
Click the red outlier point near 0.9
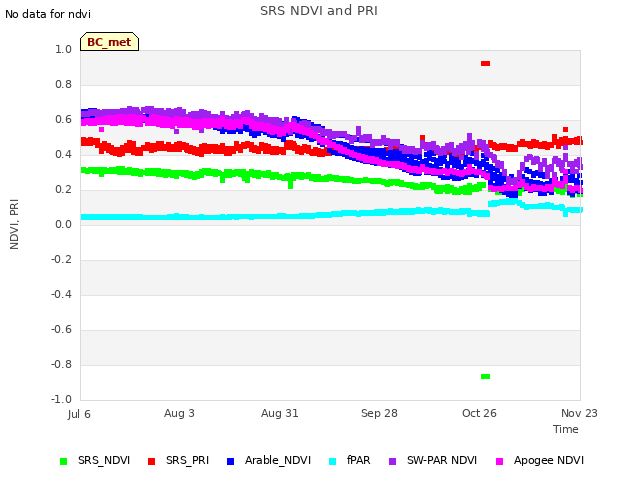pos(485,63)
